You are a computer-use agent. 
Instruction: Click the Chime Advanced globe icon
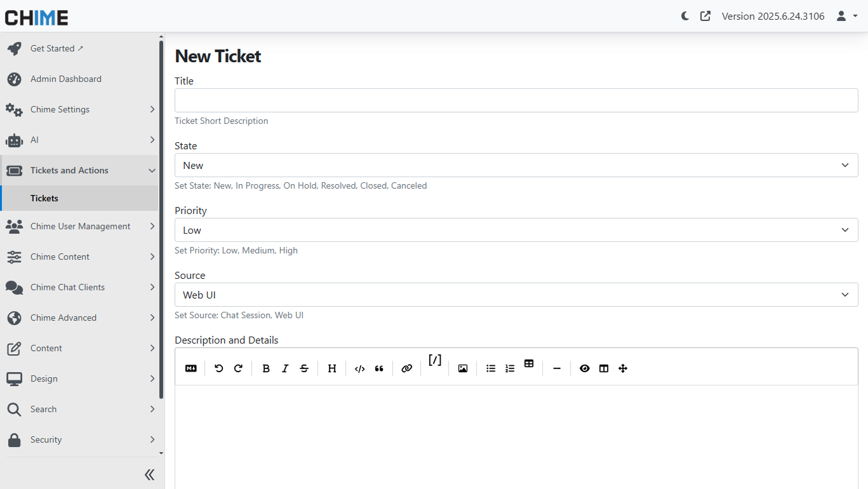(x=14, y=318)
